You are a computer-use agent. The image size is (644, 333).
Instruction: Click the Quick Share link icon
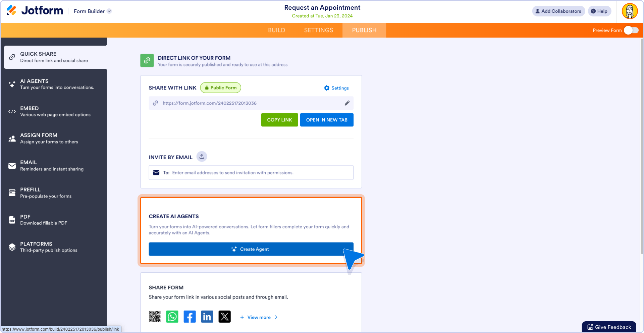(12, 57)
